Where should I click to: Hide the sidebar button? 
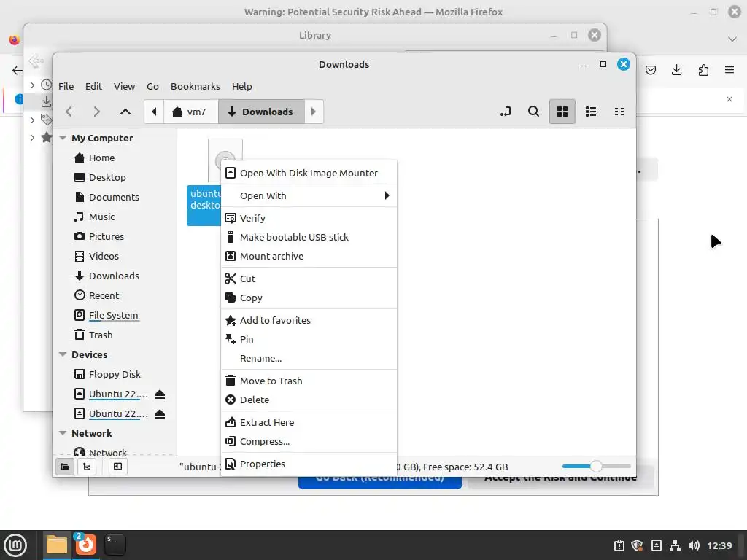(117, 467)
